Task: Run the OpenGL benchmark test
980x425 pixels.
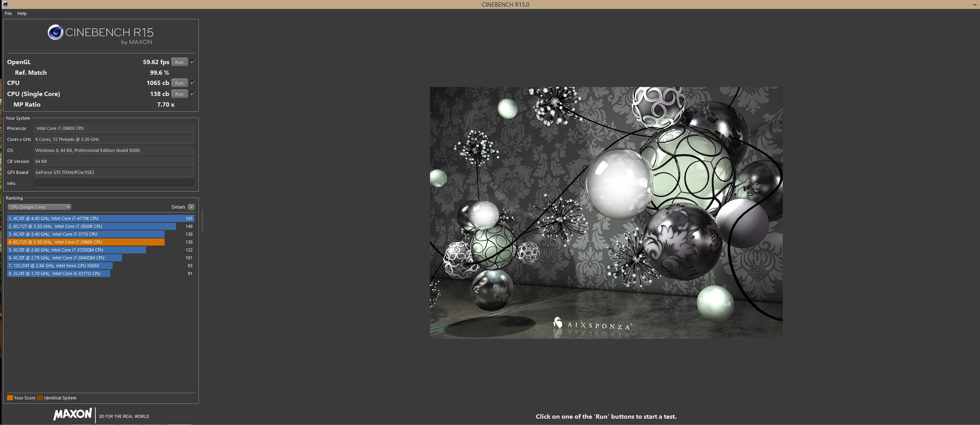Action: coord(179,62)
